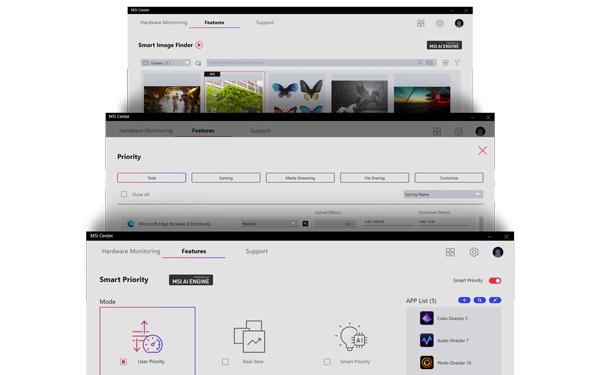Open the filter icon in Smart Image Finder
Viewport: 600px width, 375px height.
(x=457, y=63)
